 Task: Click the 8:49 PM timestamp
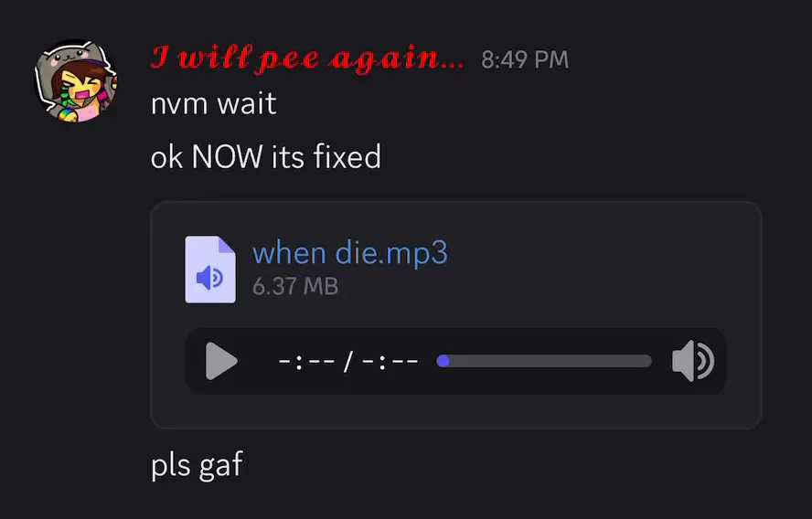point(525,59)
